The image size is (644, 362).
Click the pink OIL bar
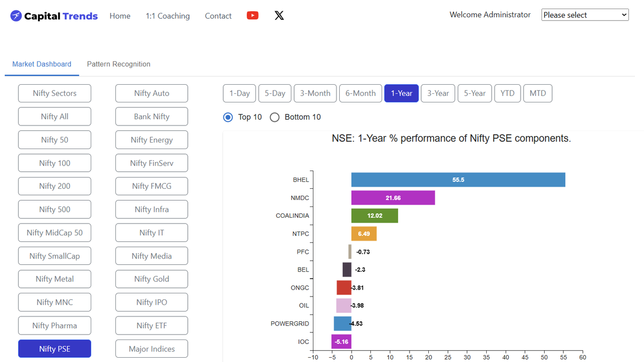tap(344, 306)
